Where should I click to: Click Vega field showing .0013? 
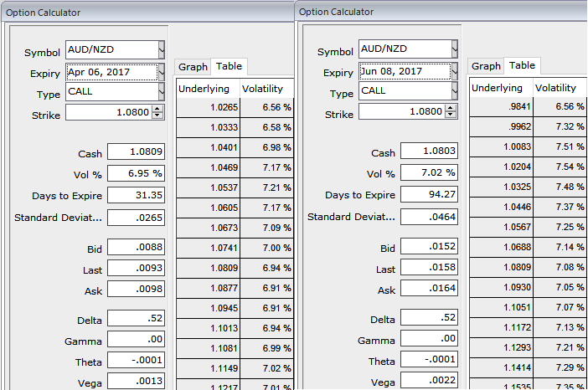point(137,381)
